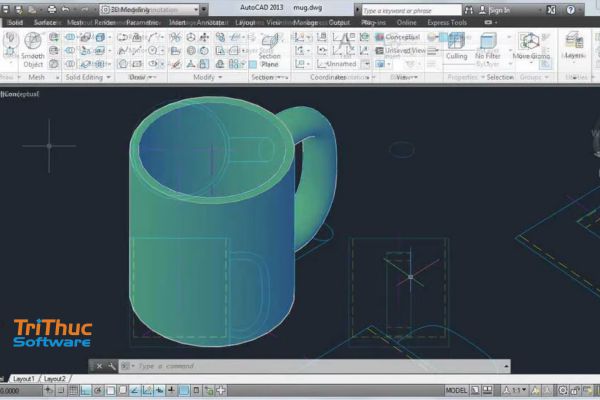
Task: Expand command history arrow on command line
Action: click(506, 366)
